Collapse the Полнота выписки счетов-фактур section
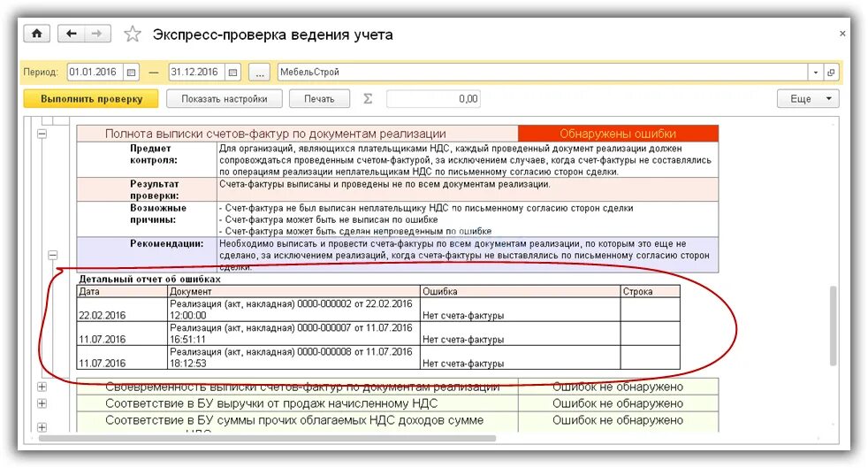 [x=42, y=134]
